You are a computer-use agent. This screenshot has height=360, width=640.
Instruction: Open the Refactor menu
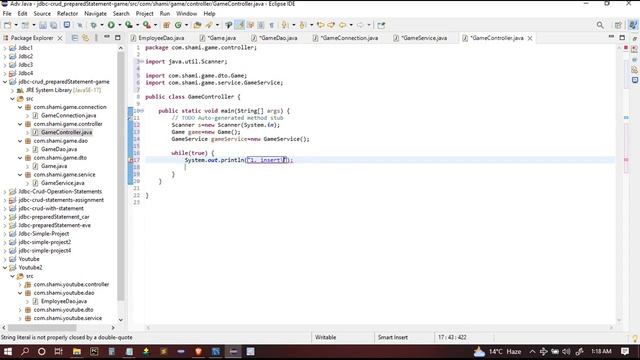(67, 13)
